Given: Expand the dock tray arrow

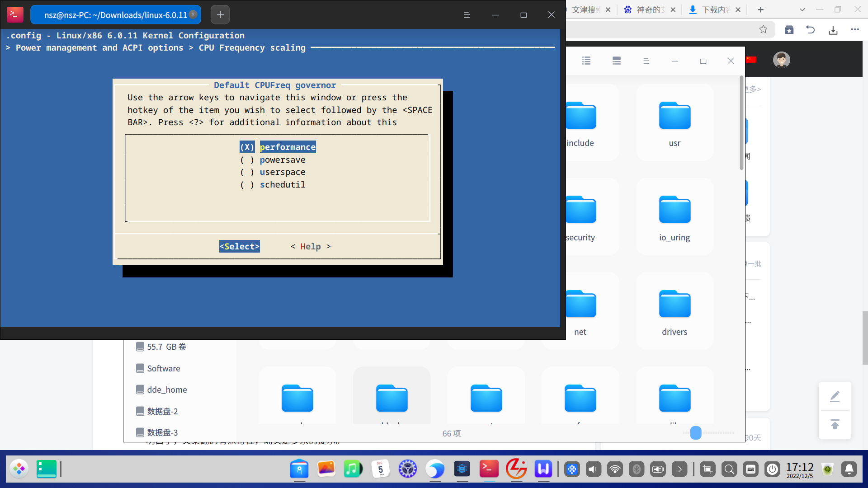Looking at the screenshot, I should (679, 469).
